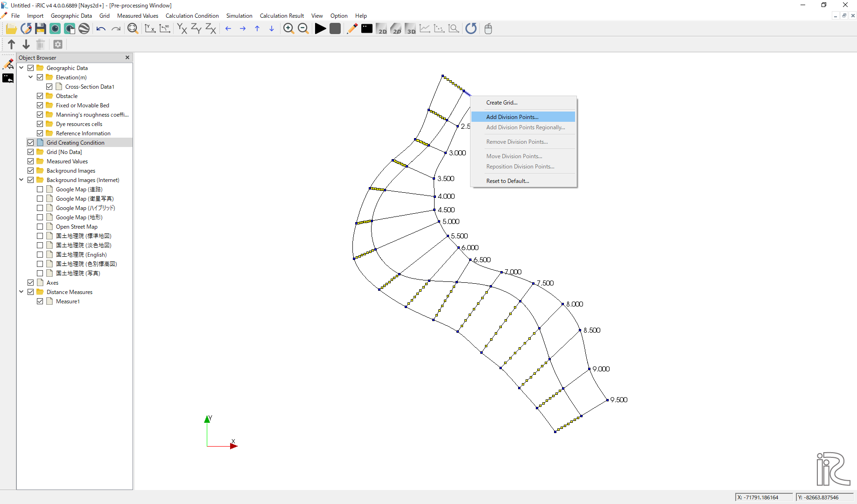
Task: Click the side pencil edit icon
Action: point(8,64)
